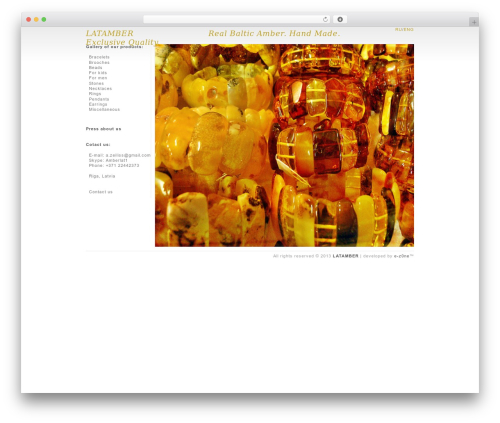
Task: Open a new browser tab with plus button
Action: pos(474,22)
